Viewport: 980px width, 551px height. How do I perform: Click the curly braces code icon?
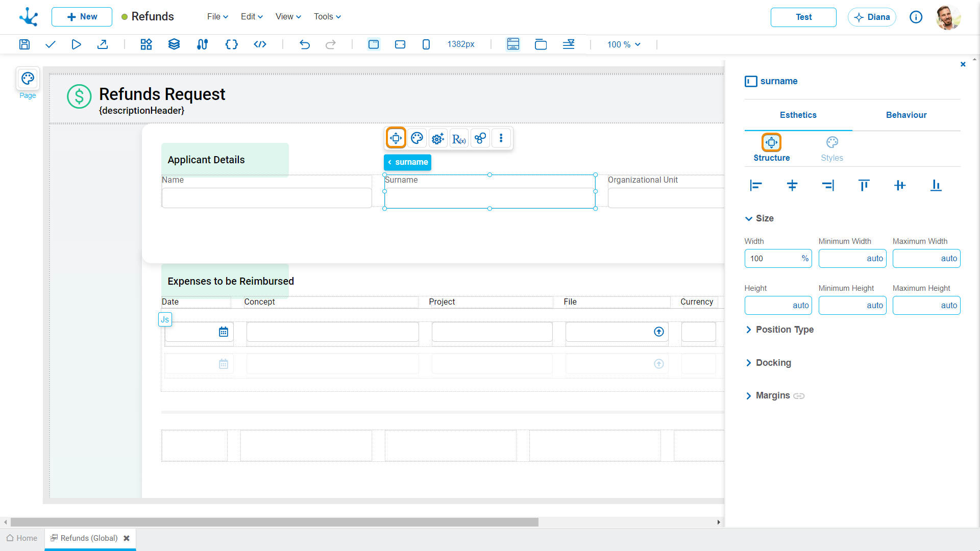click(232, 44)
